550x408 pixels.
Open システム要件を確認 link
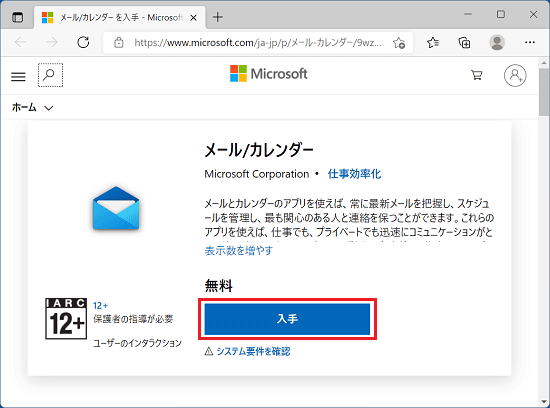click(x=253, y=351)
